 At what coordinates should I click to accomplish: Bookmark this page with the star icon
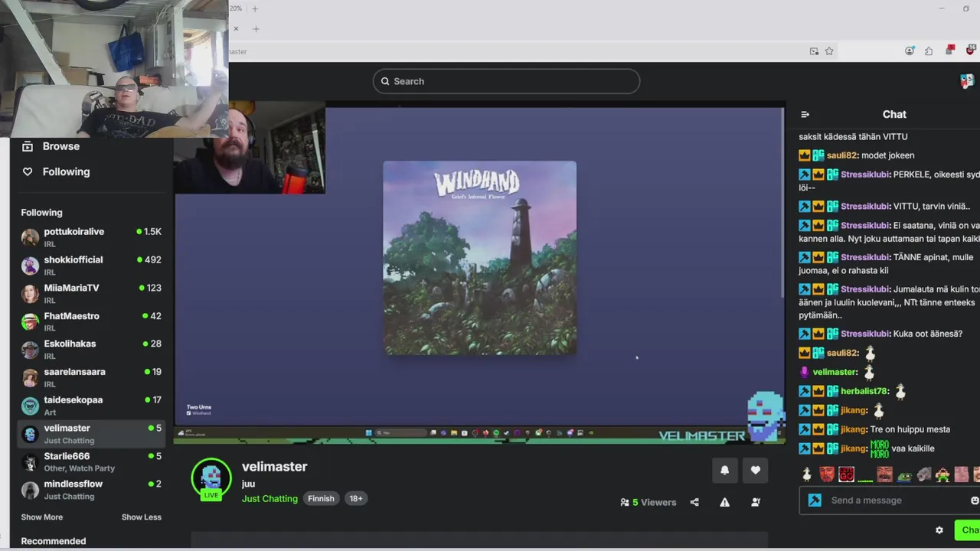829,51
